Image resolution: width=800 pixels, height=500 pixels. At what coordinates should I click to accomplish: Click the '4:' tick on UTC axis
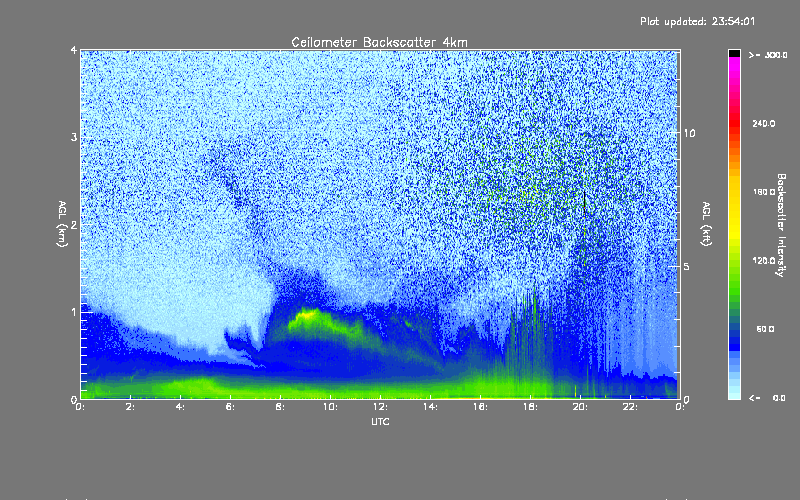[x=181, y=407]
